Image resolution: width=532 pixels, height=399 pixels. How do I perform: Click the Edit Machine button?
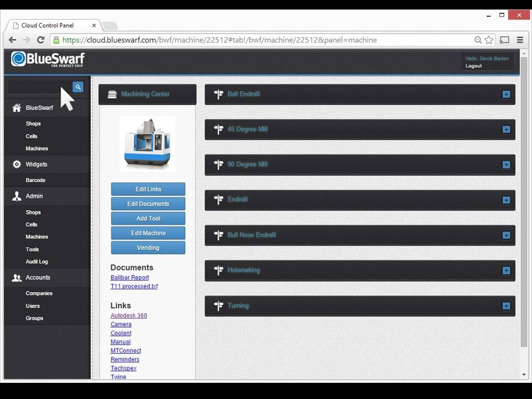pos(149,233)
